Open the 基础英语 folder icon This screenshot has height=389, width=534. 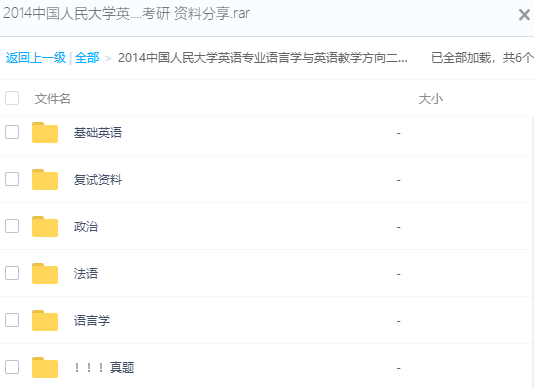tap(45, 133)
